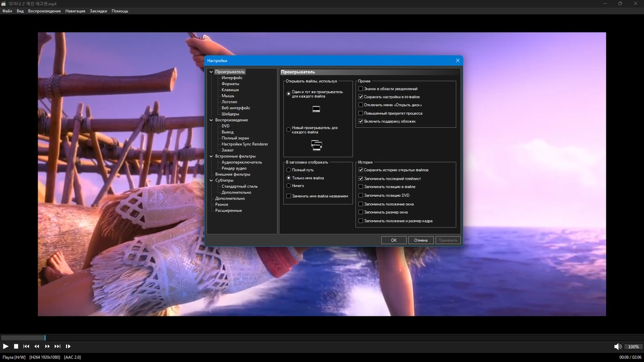Enable 'Запоминать размер окна' checkbox

[361, 212]
